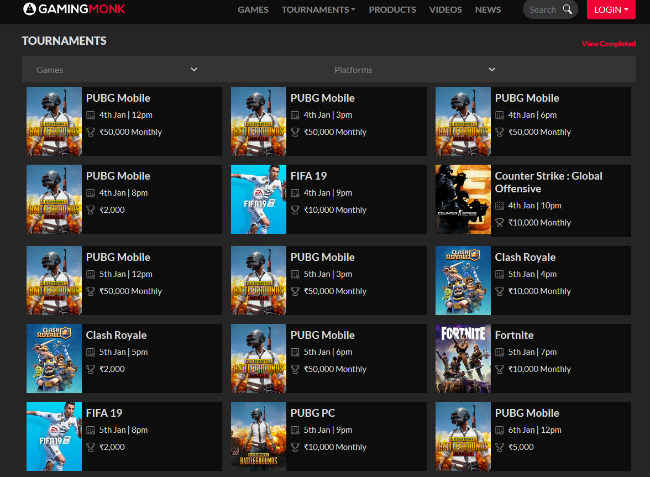This screenshot has height=477, width=650.
Task: Open PUBG Mobile 4th Jan 8pm thumbnail
Action: tap(54, 199)
